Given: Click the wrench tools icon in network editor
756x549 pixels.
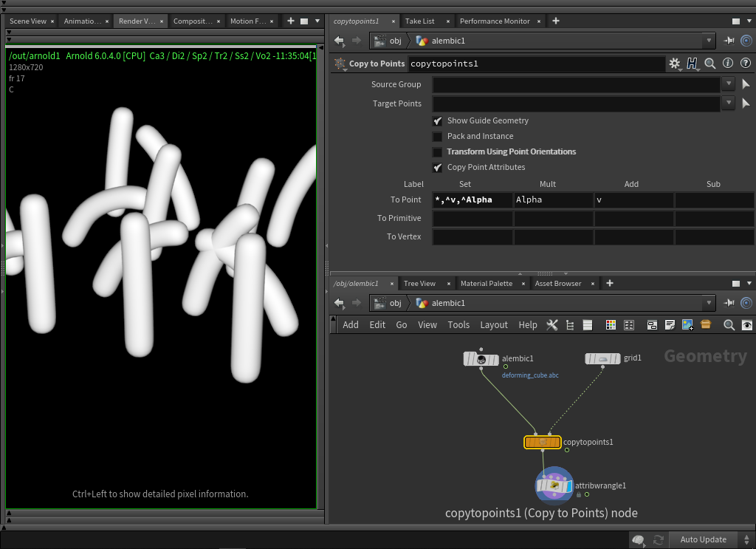Looking at the screenshot, I should click(x=551, y=325).
